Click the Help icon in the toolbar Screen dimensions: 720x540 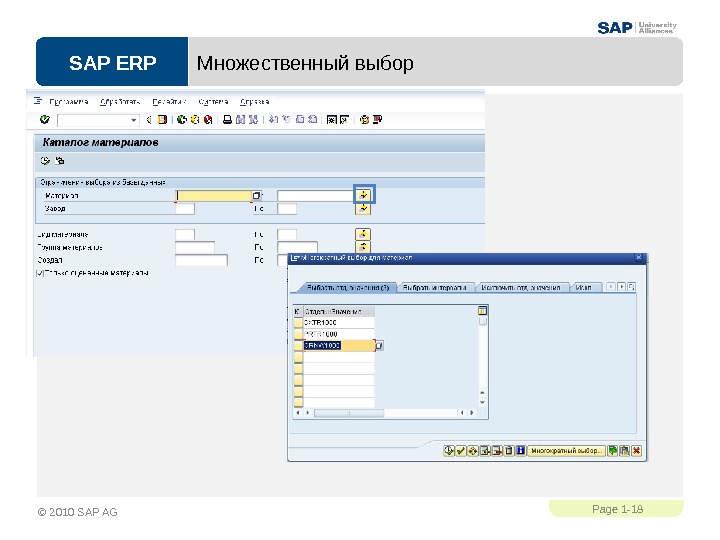click(365, 120)
